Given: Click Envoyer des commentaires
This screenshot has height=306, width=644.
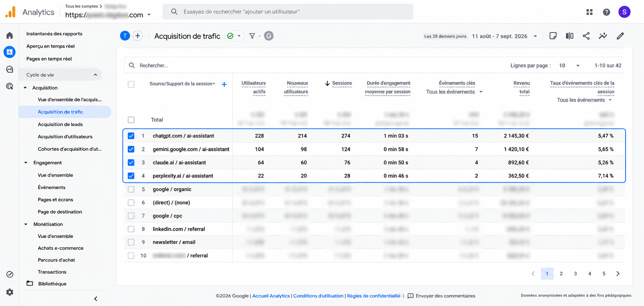Looking at the screenshot, I should [442, 296].
